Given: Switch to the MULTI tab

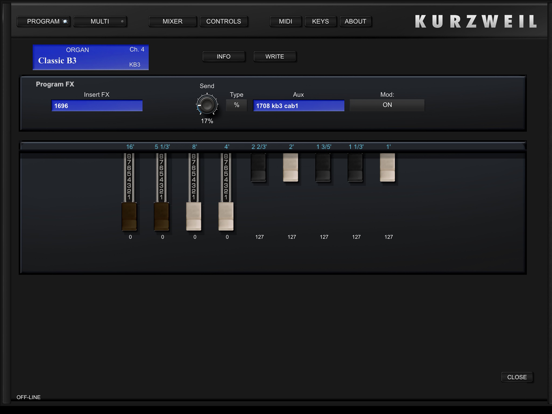Looking at the screenshot, I should pyautogui.click(x=100, y=21).
